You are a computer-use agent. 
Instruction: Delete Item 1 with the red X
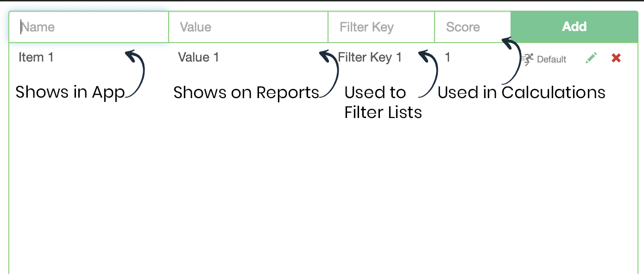tap(616, 58)
